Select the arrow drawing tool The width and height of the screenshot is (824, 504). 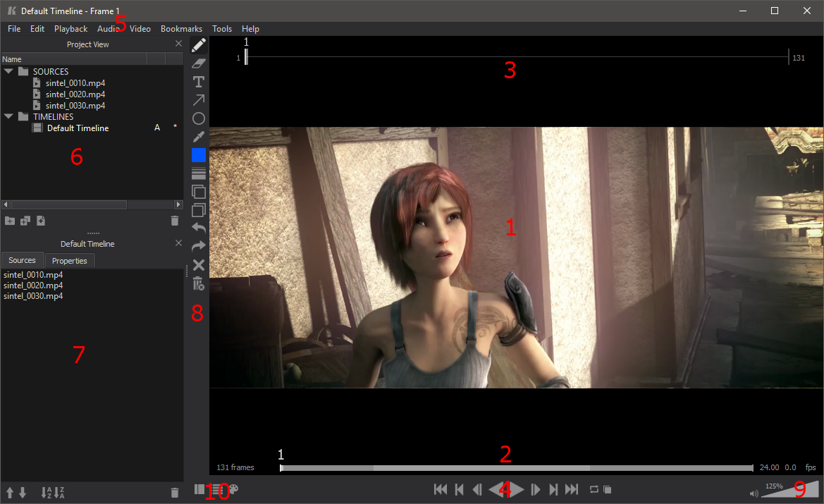pyautogui.click(x=199, y=100)
